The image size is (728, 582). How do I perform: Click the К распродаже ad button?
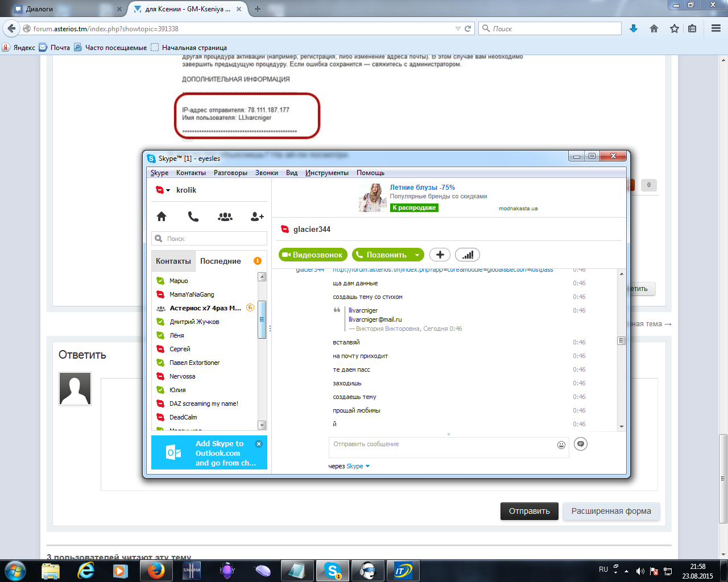(414, 207)
